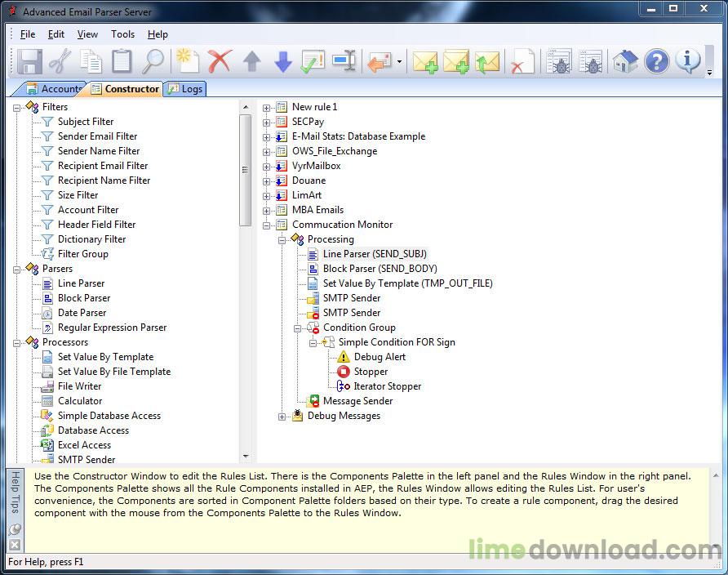Click the red X Delete toolbar icon
This screenshot has height=575, width=728.
pyautogui.click(x=220, y=61)
